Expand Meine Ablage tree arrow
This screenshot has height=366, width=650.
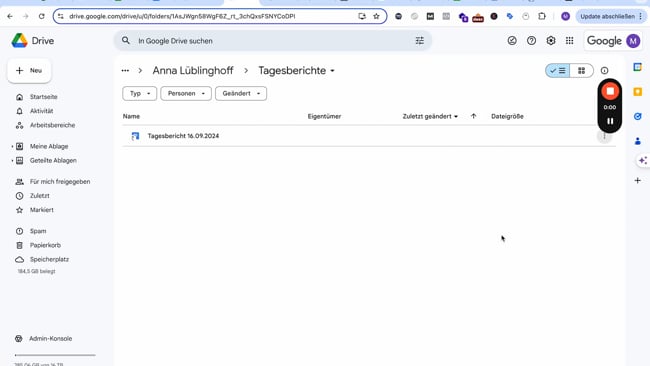click(x=12, y=146)
